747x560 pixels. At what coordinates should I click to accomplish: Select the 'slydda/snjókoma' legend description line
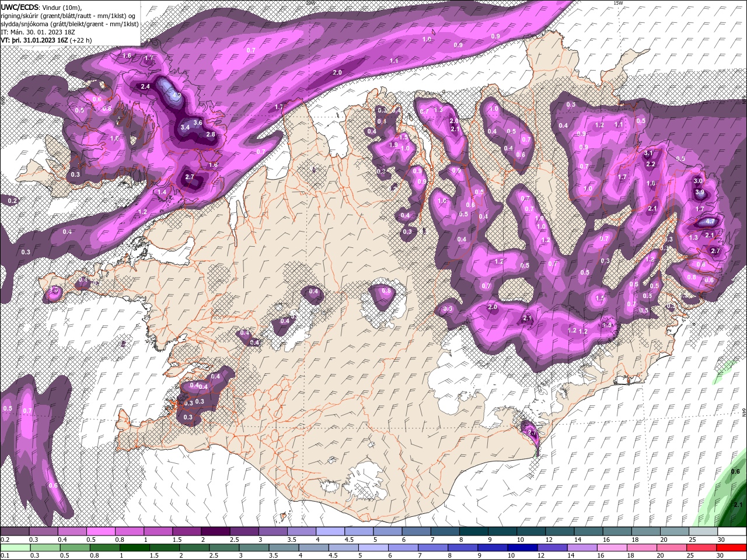coord(69,24)
